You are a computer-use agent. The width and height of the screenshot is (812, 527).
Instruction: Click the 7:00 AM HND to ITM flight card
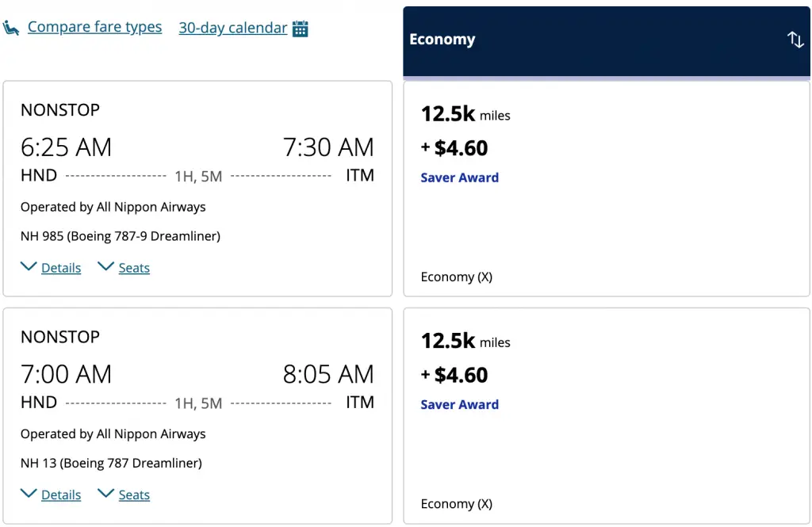click(x=197, y=386)
